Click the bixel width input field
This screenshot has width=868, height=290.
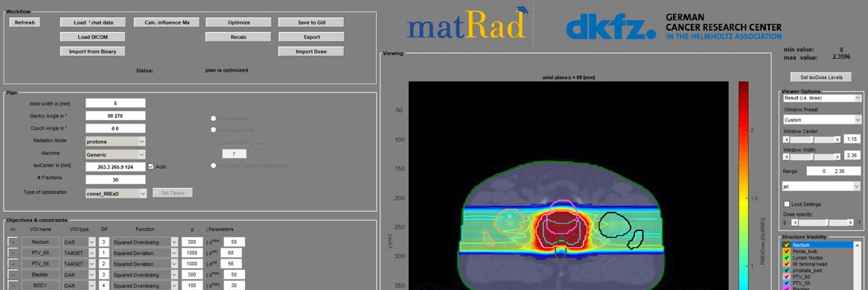pyautogui.click(x=115, y=103)
